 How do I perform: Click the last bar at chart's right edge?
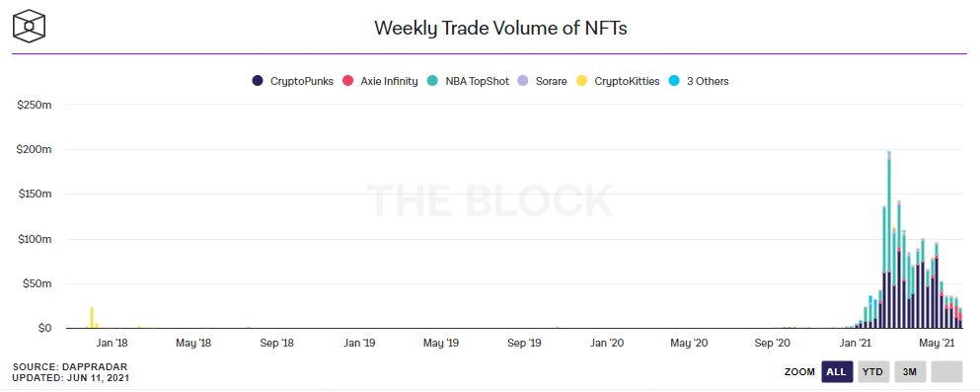tap(960, 318)
